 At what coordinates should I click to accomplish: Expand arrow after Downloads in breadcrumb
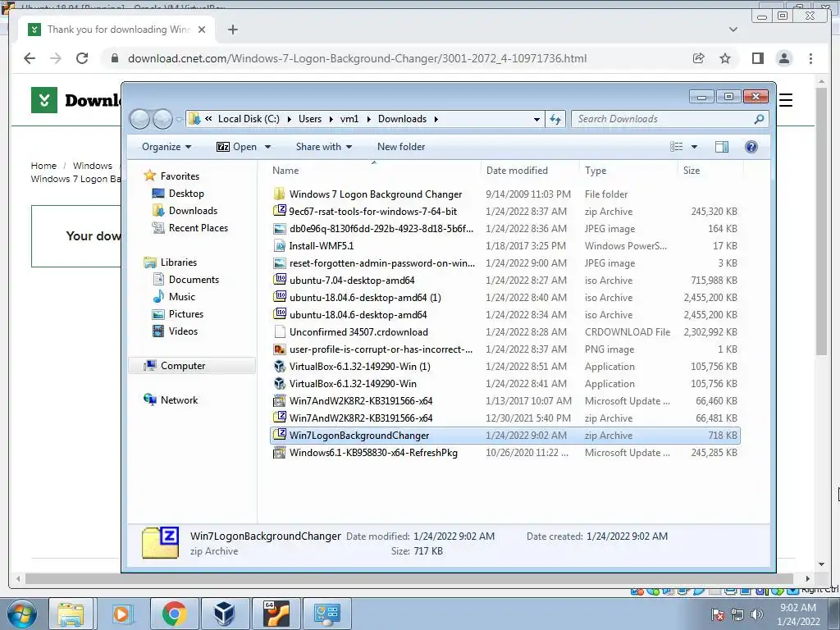pos(436,119)
